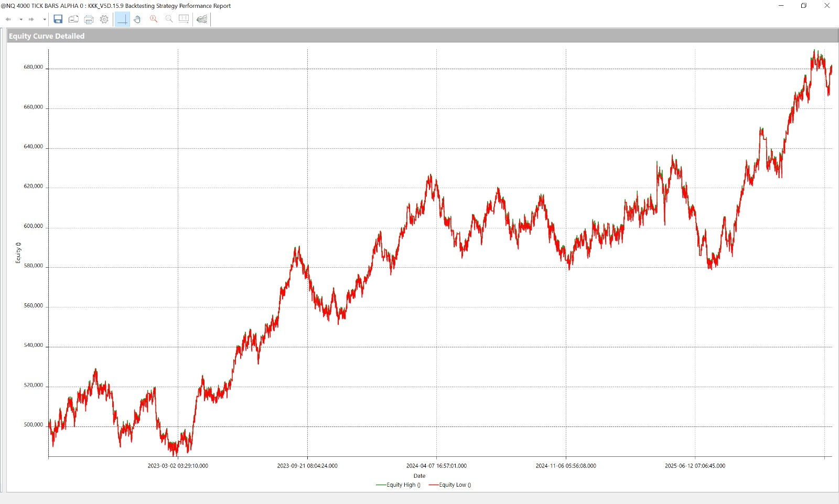Toggle Equity Low series in legend
The image size is (839, 504).
(450, 485)
